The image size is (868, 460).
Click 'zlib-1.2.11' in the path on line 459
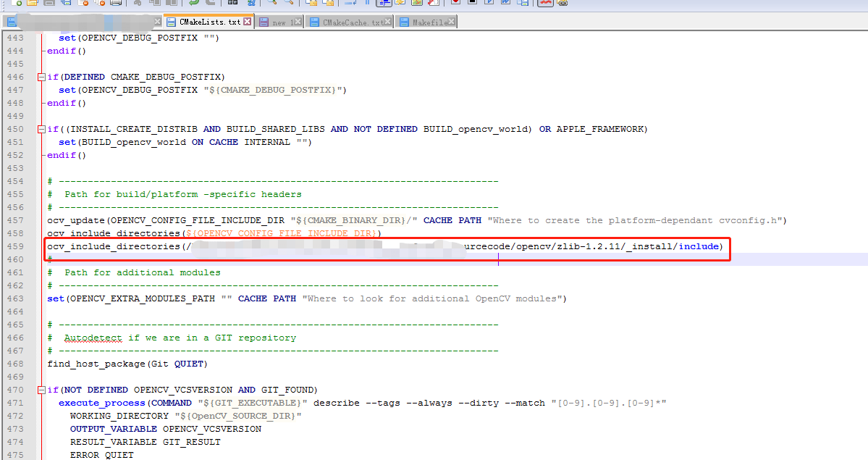point(589,246)
